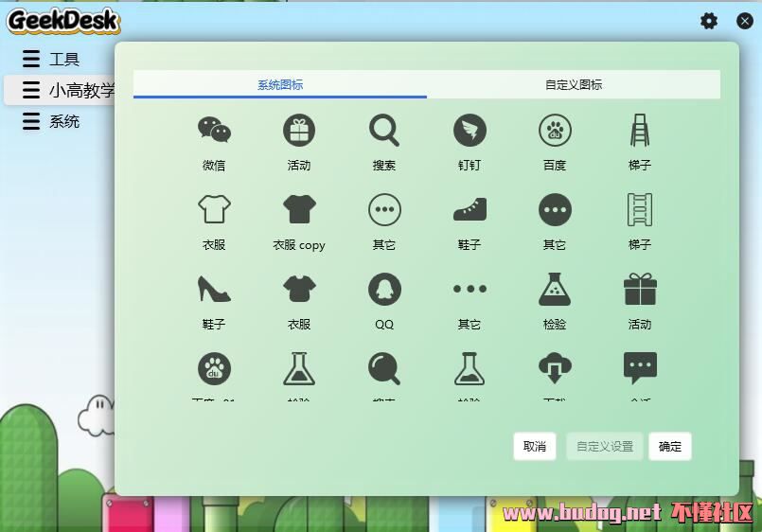This screenshot has width=762, height=532.
Task: Select the 微信 WeChat icon
Action: (x=214, y=130)
